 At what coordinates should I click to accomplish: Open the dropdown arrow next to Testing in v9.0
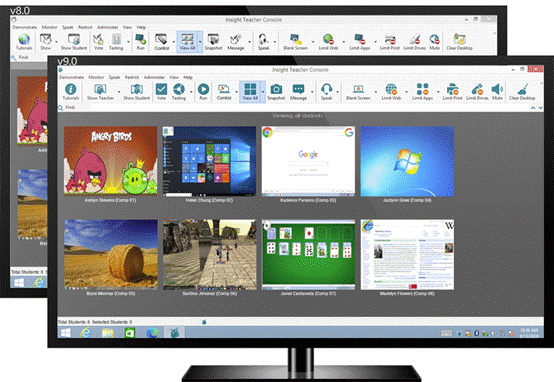pyautogui.click(x=191, y=92)
